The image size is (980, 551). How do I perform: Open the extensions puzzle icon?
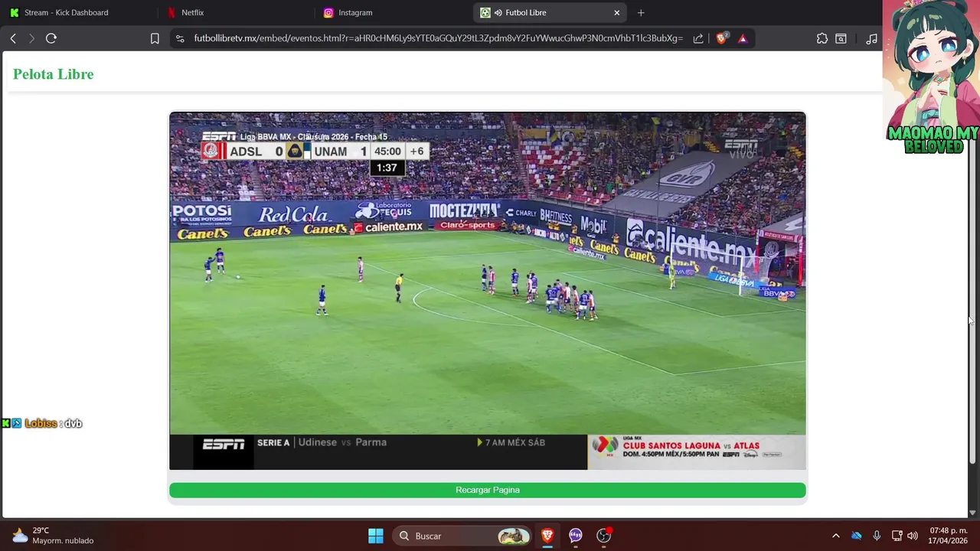click(822, 38)
